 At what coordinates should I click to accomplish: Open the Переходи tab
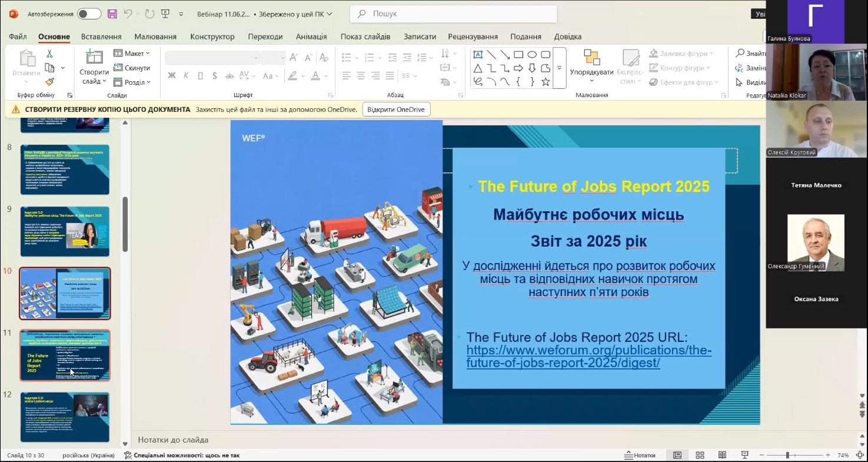[x=265, y=36]
